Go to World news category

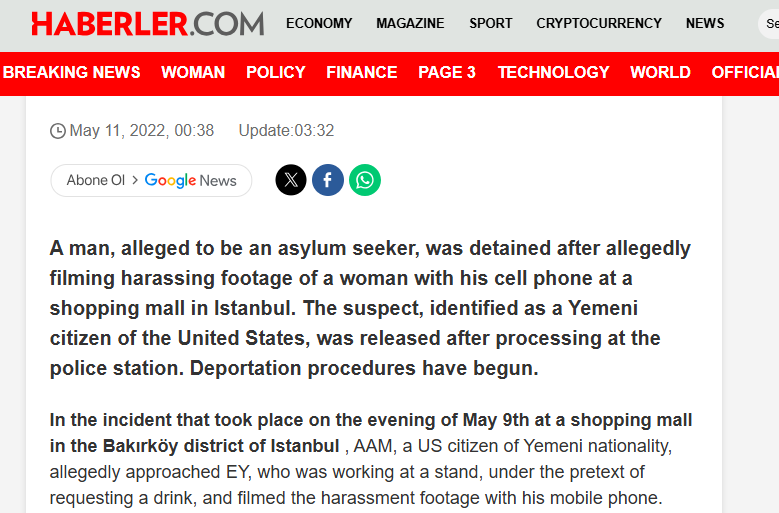pyautogui.click(x=660, y=72)
